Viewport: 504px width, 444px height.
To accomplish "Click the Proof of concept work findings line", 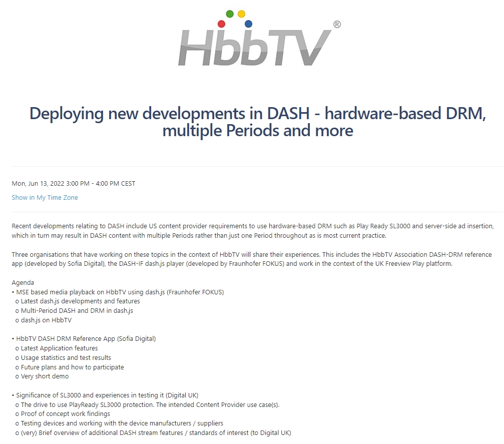I will pos(64,413).
